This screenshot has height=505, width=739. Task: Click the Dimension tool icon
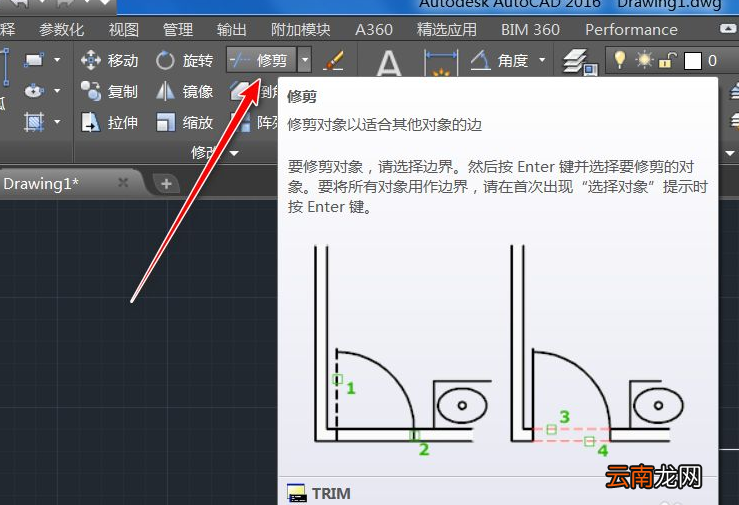click(441, 63)
